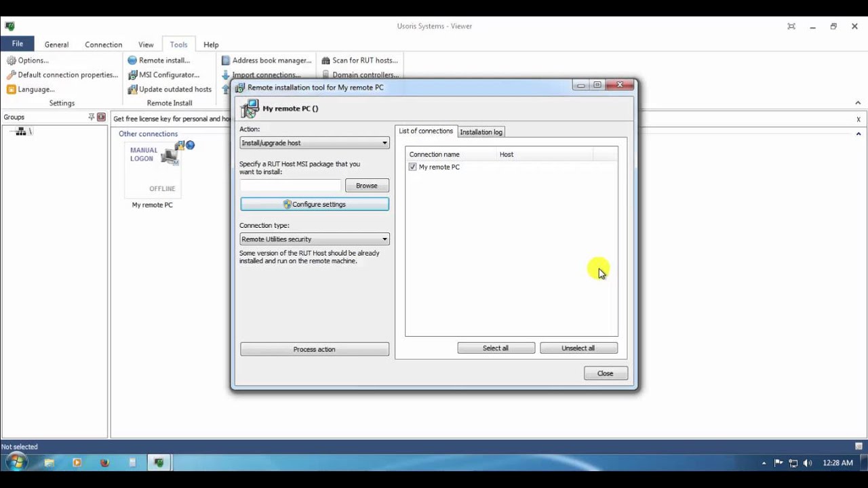Click 'Not selected' in the status bar

pyautogui.click(x=20, y=447)
